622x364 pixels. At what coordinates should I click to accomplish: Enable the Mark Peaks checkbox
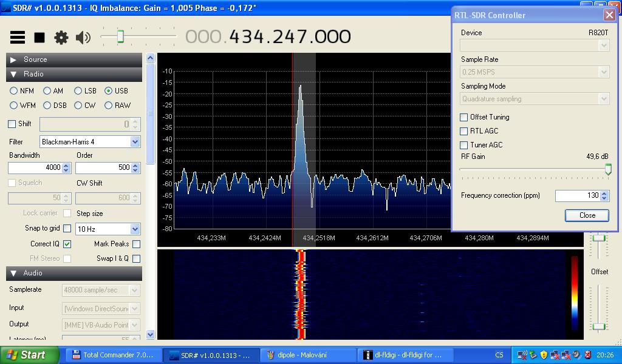[137, 244]
